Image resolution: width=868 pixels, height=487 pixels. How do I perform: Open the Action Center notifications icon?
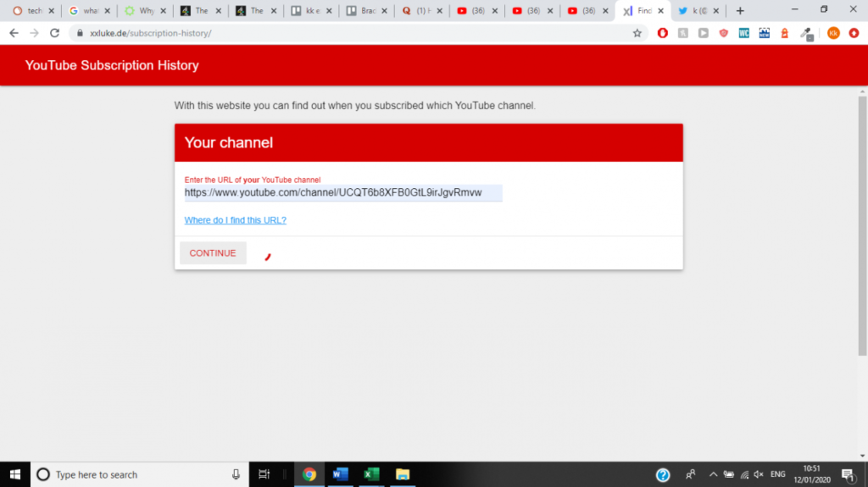[x=848, y=474]
